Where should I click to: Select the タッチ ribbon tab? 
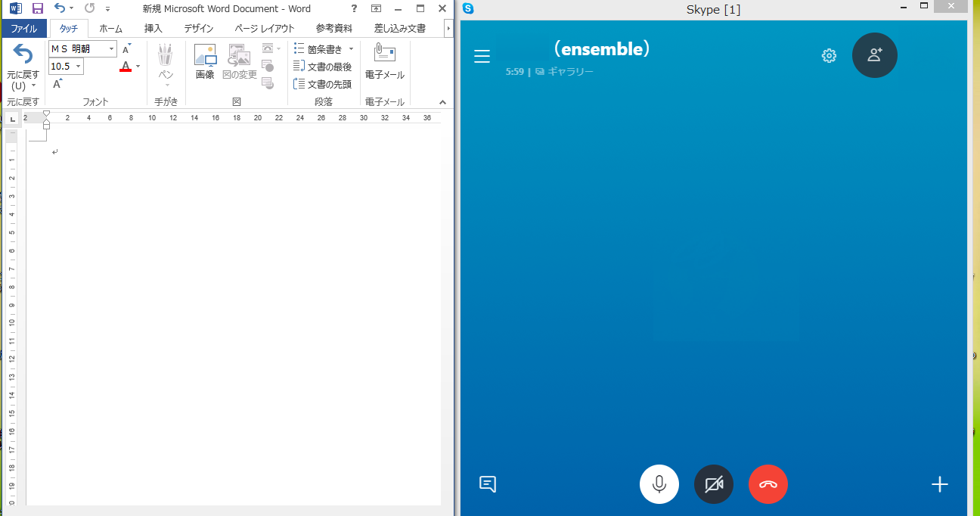pyautogui.click(x=69, y=29)
